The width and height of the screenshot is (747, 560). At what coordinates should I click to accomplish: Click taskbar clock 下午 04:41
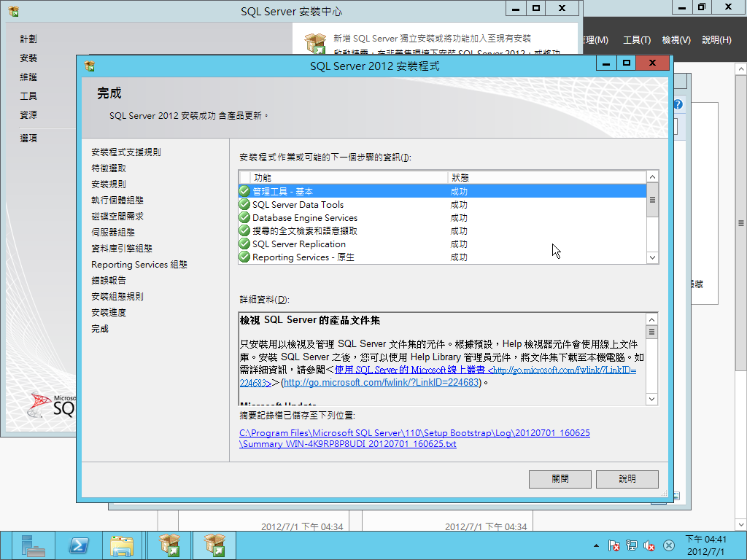click(706, 545)
